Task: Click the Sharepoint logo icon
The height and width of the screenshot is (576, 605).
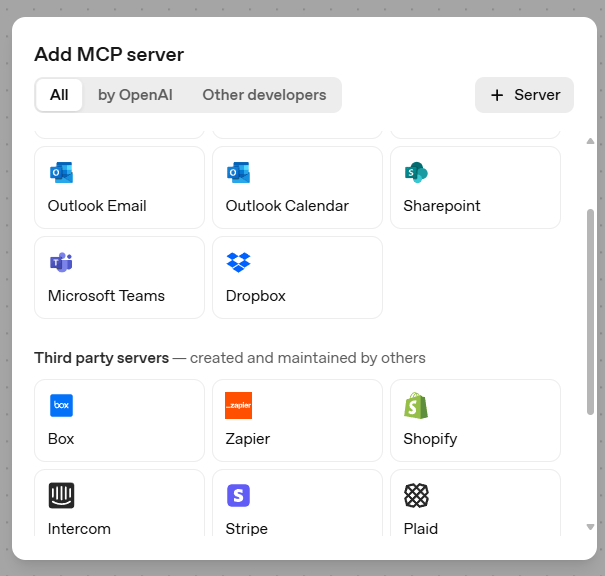Action: point(416,172)
